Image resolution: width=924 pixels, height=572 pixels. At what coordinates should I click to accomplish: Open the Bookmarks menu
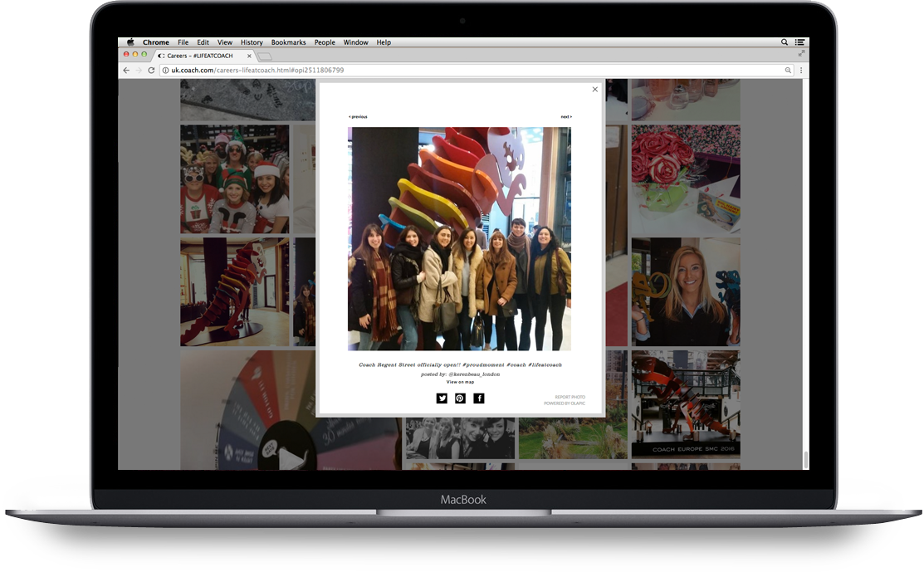[x=288, y=42]
